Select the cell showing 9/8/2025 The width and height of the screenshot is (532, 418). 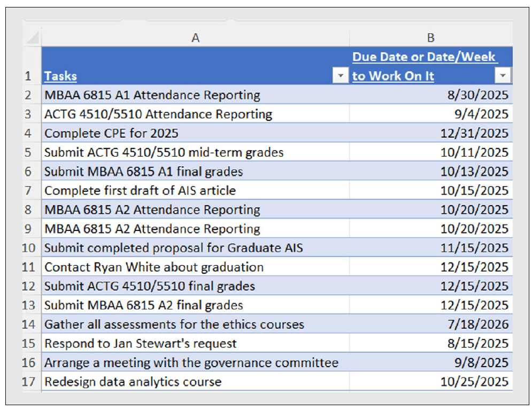(430, 362)
